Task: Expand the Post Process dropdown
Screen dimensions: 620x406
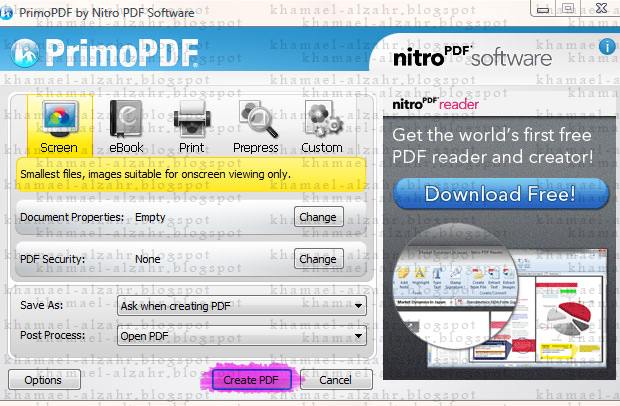Action: 242,336
